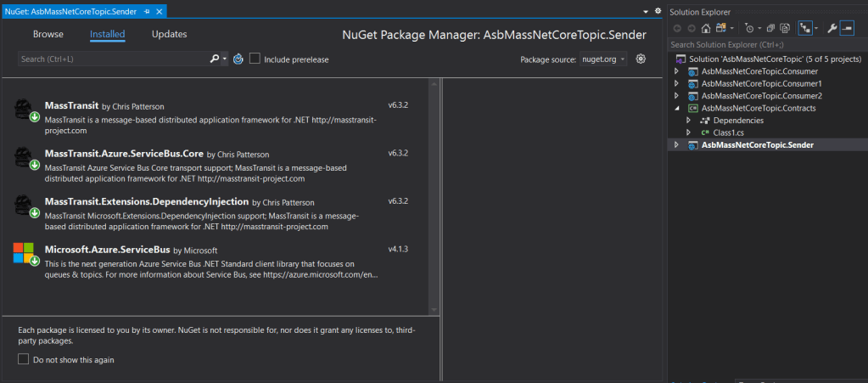Check the 'Do not show this again' box
The image size is (868, 383).
24,359
